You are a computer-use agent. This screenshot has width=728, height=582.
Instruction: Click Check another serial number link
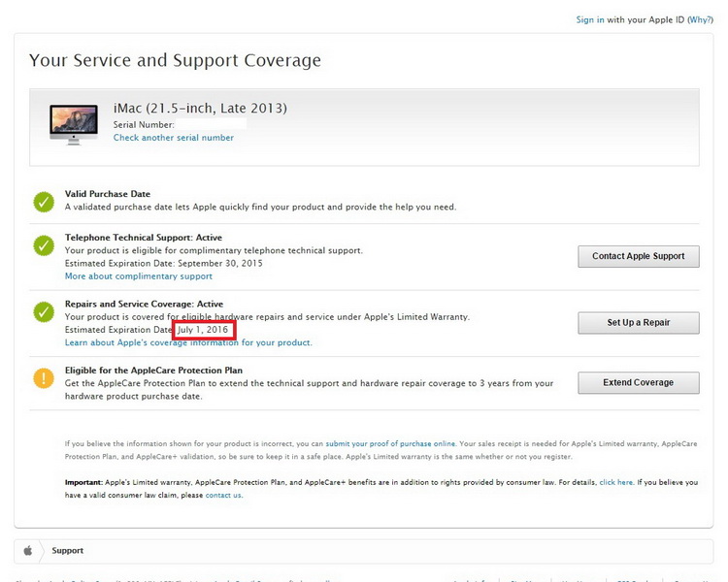click(x=174, y=138)
